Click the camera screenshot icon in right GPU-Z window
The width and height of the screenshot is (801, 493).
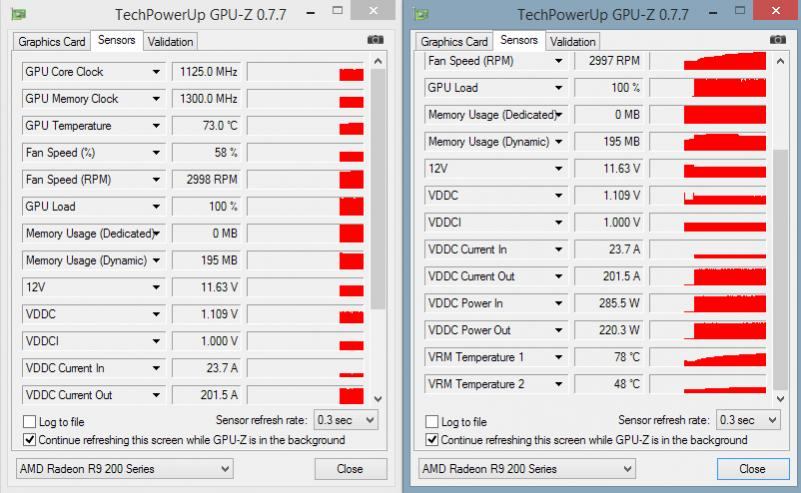coord(778,40)
